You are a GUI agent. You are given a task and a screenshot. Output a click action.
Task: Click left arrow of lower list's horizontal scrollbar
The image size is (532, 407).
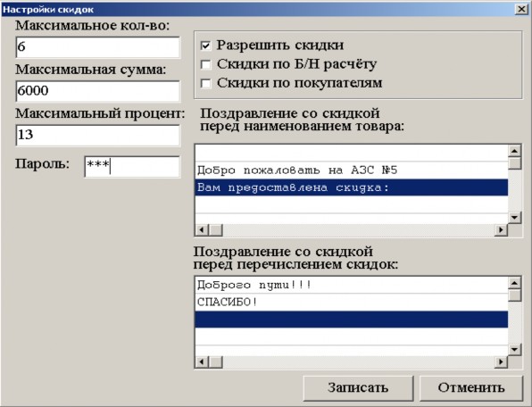point(202,362)
